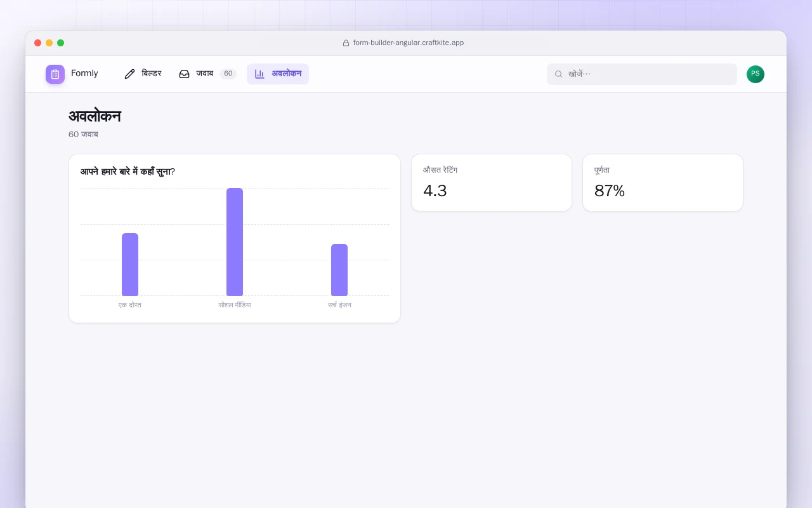
Task: Click the 60 badge beside जवाब
Action: pos(228,74)
